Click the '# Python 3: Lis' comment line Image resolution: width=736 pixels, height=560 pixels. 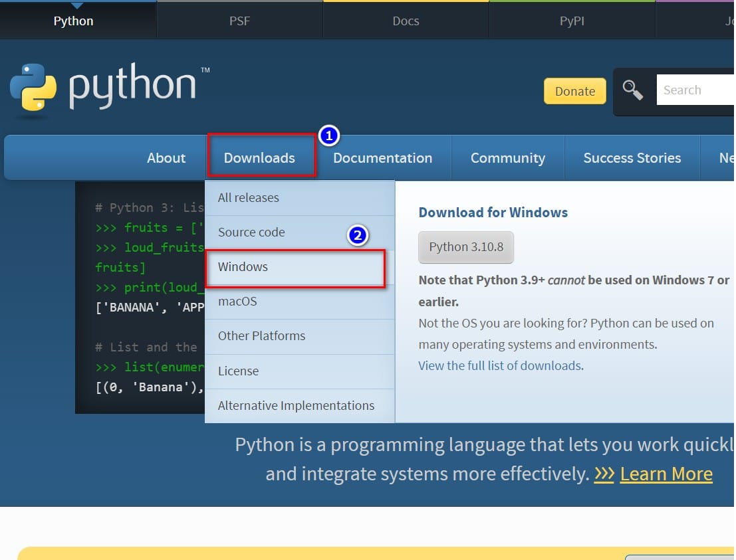coord(150,208)
